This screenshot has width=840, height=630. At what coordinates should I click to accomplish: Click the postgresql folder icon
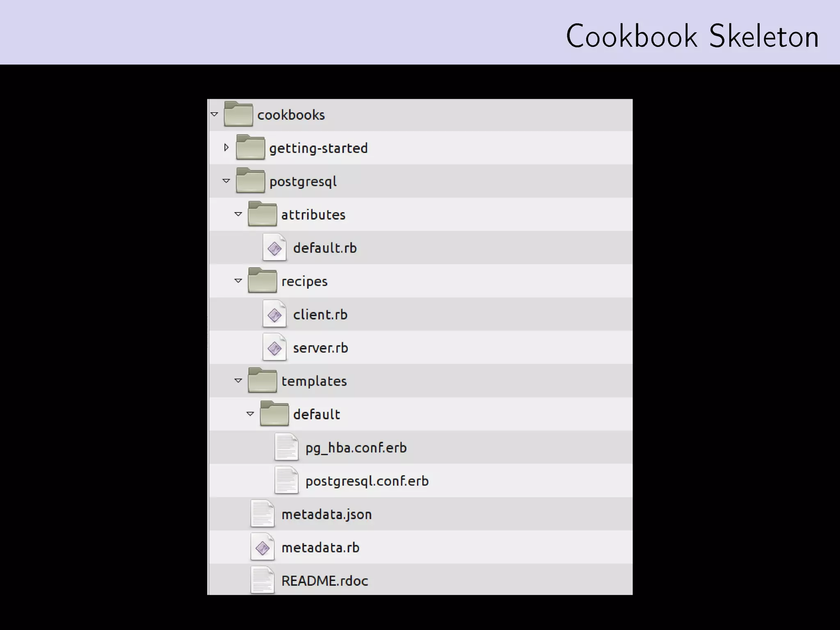point(250,180)
